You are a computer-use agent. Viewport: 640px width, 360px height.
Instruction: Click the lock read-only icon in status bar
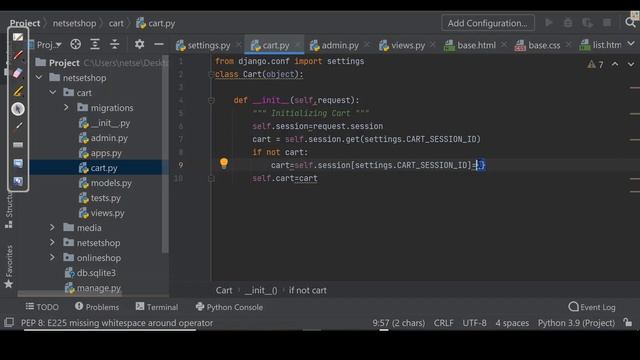[628, 322]
